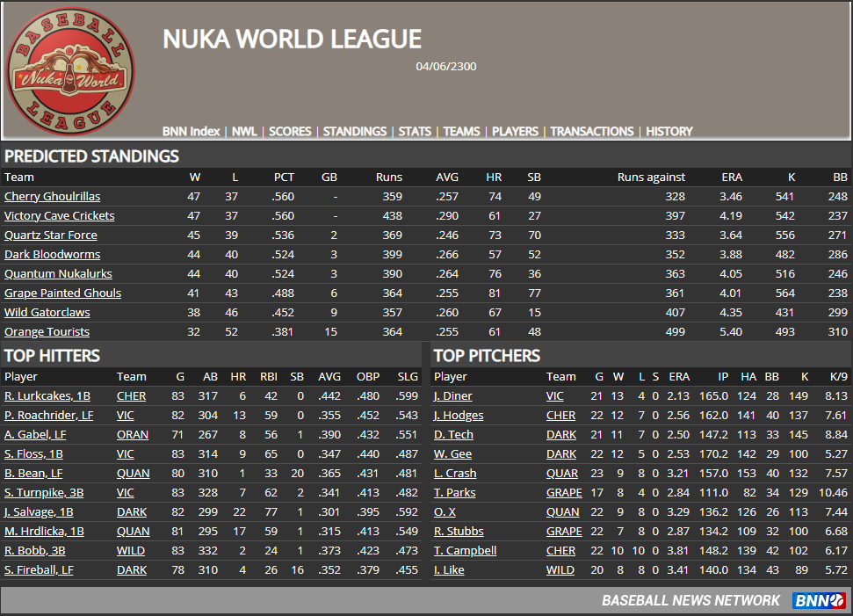View pitcher O. X profile

(445, 512)
